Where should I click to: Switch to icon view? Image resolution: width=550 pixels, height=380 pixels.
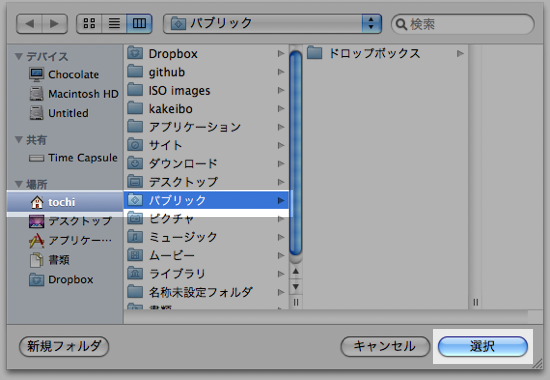coord(89,24)
